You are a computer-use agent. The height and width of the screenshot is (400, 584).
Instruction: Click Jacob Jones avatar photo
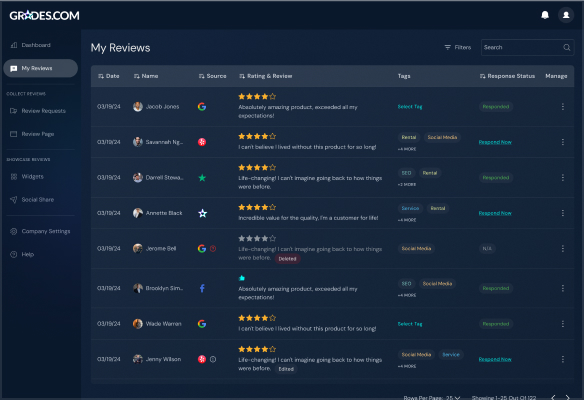coord(138,107)
